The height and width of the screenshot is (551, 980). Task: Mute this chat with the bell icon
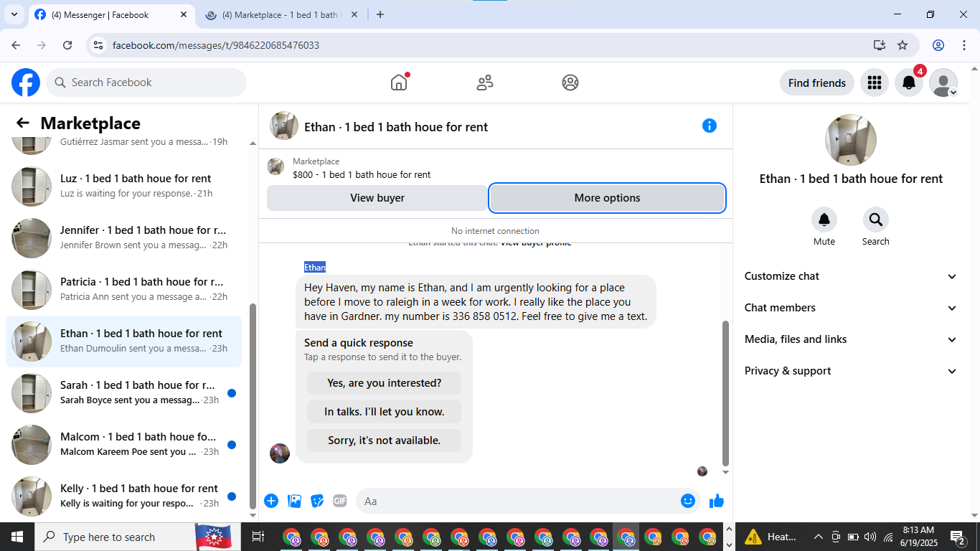[824, 220]
